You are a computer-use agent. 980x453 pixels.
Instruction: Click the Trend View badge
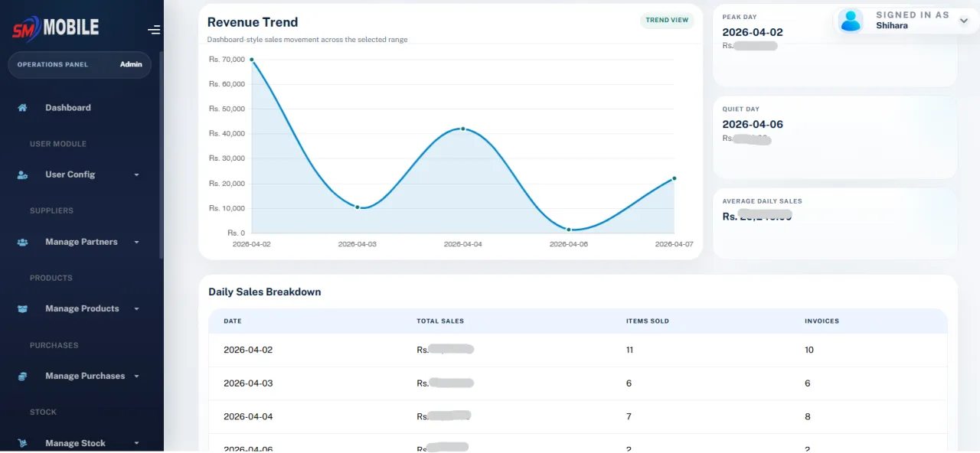667,21
